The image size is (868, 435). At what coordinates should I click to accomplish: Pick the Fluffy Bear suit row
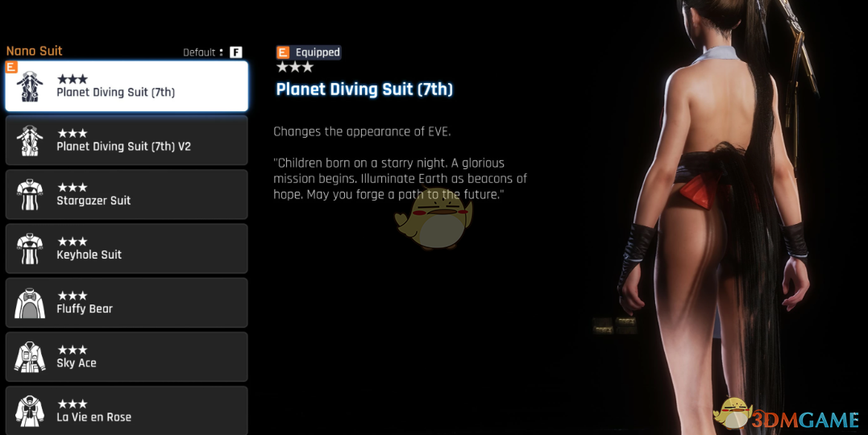pyautogui.click(x=127, y=303)
